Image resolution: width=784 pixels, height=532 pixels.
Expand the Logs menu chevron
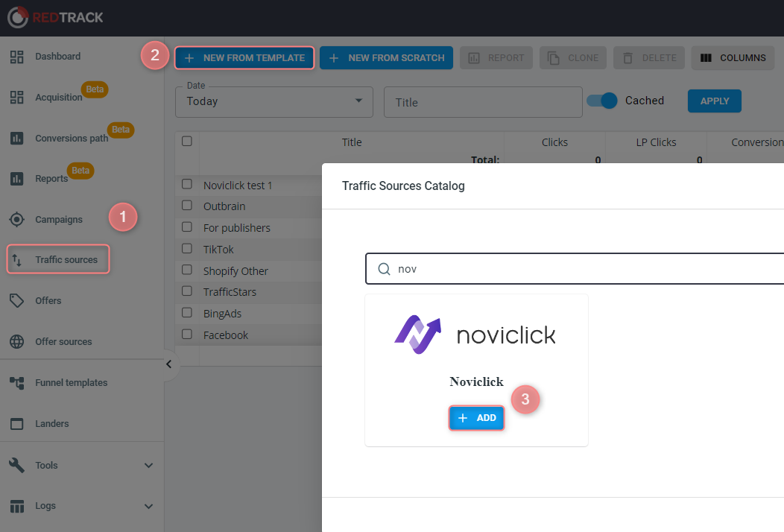click(x=148, y=506)
